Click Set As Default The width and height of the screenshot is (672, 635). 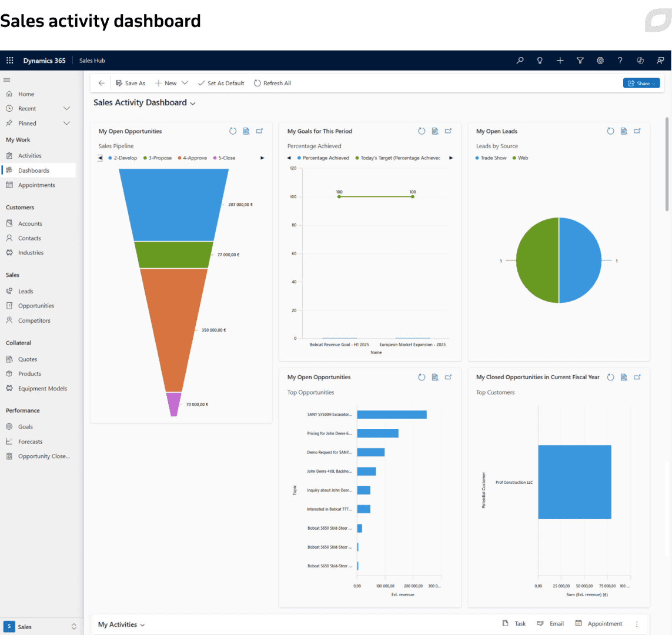[x=220, y=83]
